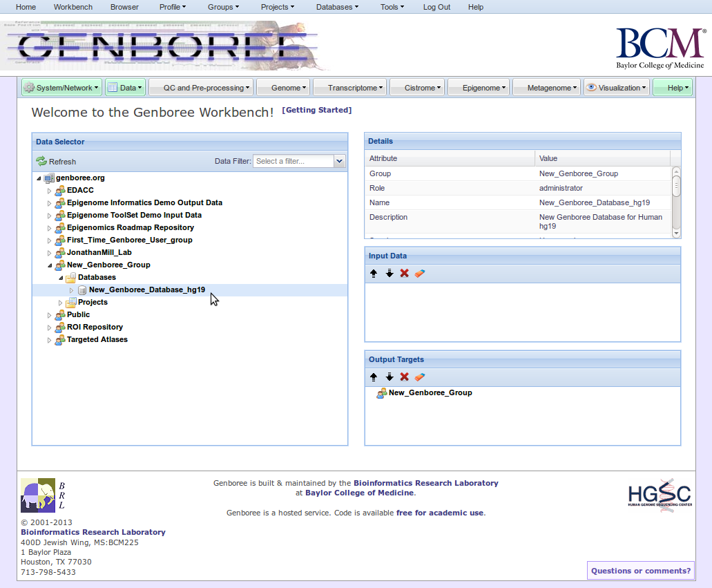Image resolution: width=712 pixels, height=588 pixels.
Task: Open the System/Network toolbar menu
Action: click(61, 88)
